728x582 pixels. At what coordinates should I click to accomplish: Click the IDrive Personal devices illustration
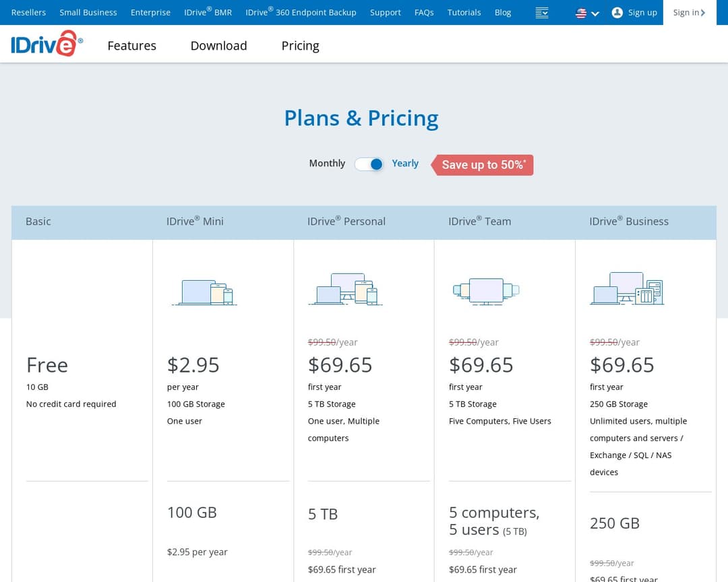[345, 289]
